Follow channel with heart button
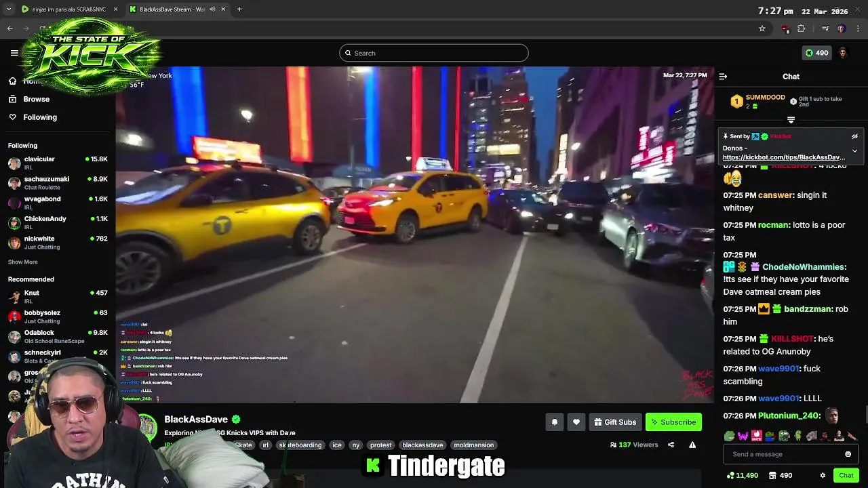868x488 pixels. pyautogui.click(x=576, y=422)
